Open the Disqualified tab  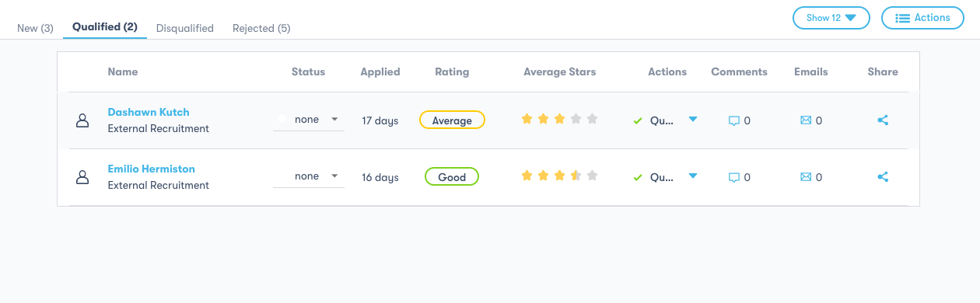[185, 28]
